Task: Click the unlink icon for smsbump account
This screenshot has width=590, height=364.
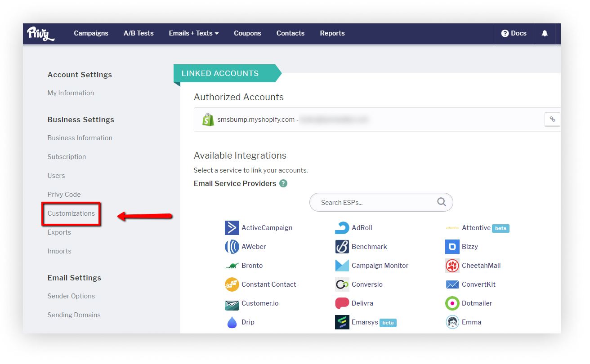Action: coord(552,120)
